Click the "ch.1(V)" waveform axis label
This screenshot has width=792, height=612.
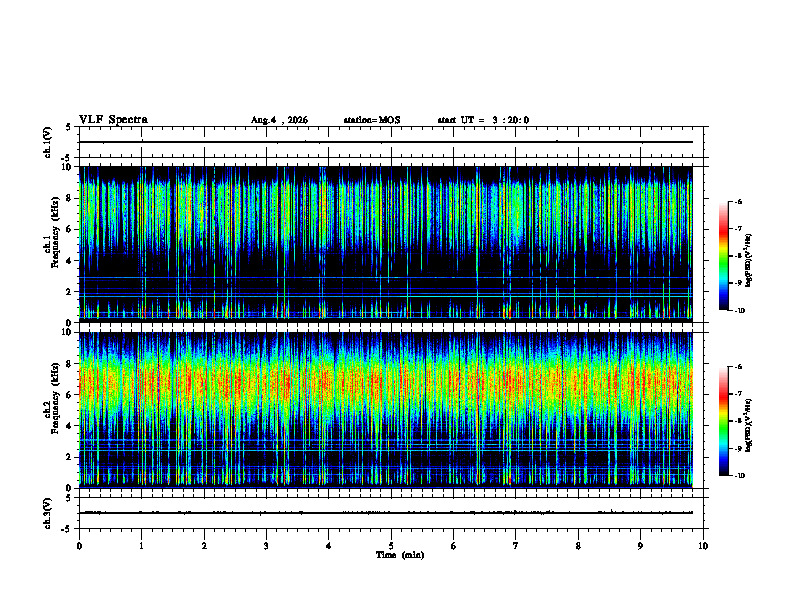point(48,142)
